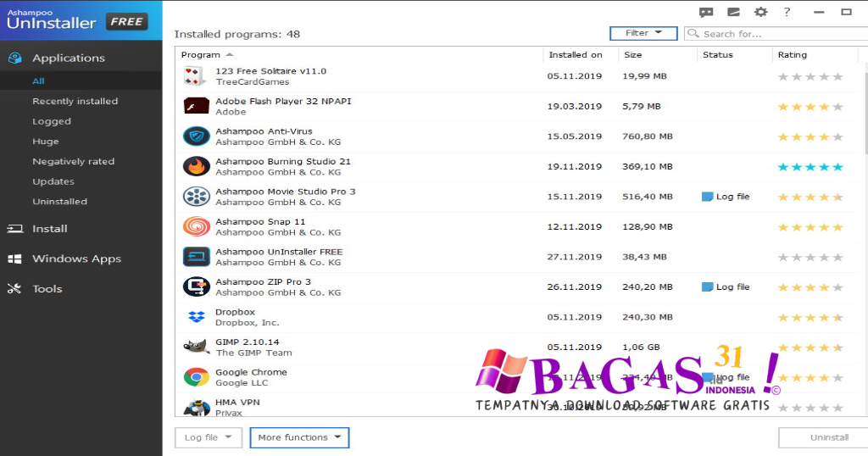Select Google Chrome entry

(518, 377)
